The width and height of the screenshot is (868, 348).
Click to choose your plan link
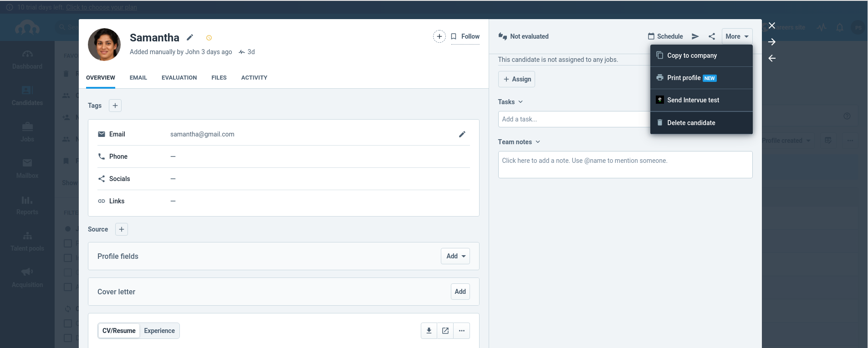(x=101, y=7)
